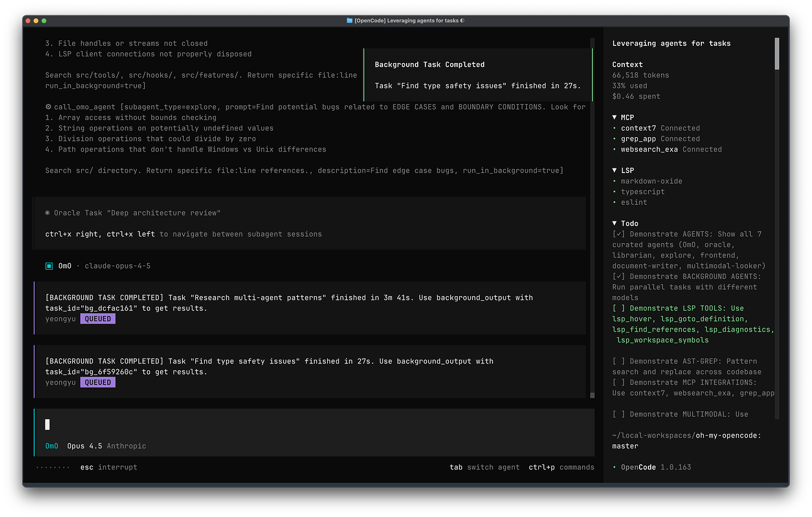Check the Demonstrate AST-GREP todo box

tap(618, 362)
